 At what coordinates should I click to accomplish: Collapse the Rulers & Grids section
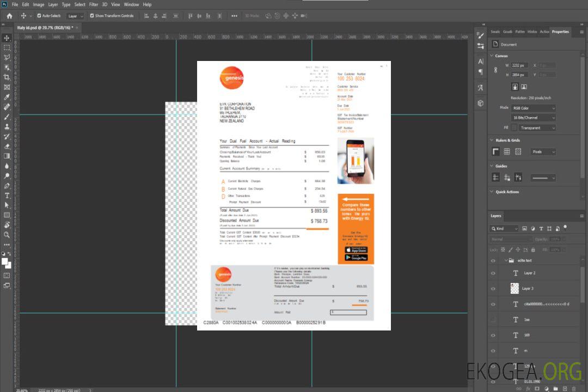(x=492, y=140)
